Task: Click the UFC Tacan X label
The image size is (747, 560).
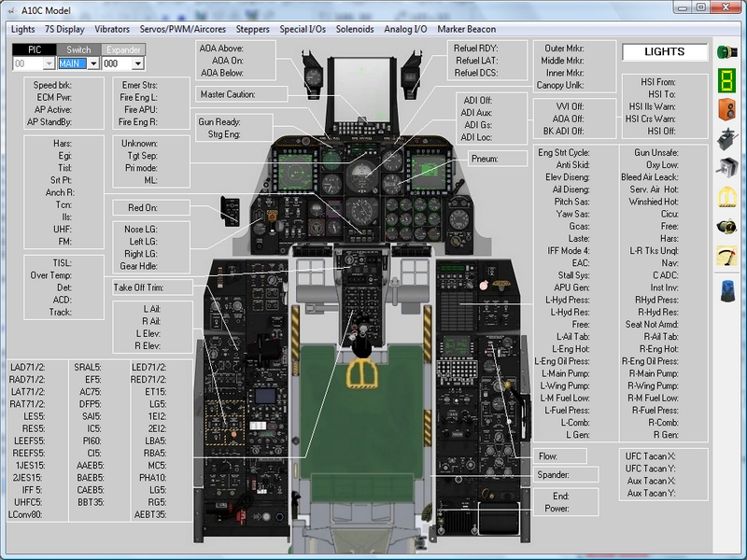Action: (650, 456)
